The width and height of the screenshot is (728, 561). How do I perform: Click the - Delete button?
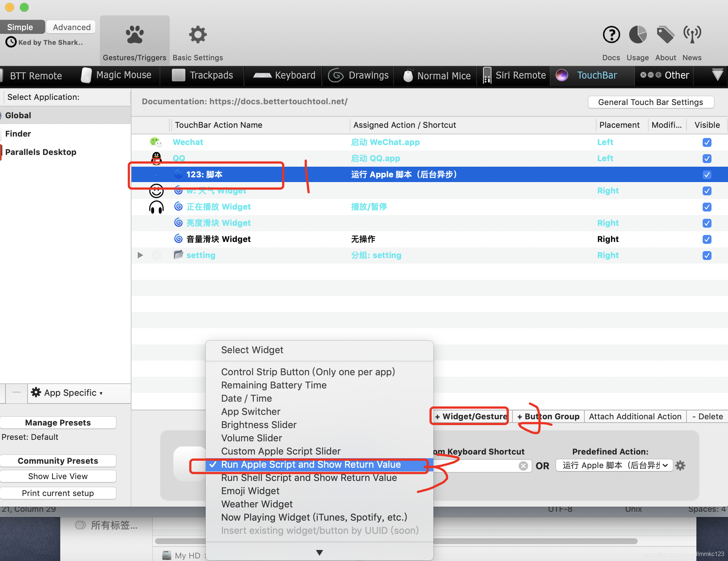[x=707, y=416]
